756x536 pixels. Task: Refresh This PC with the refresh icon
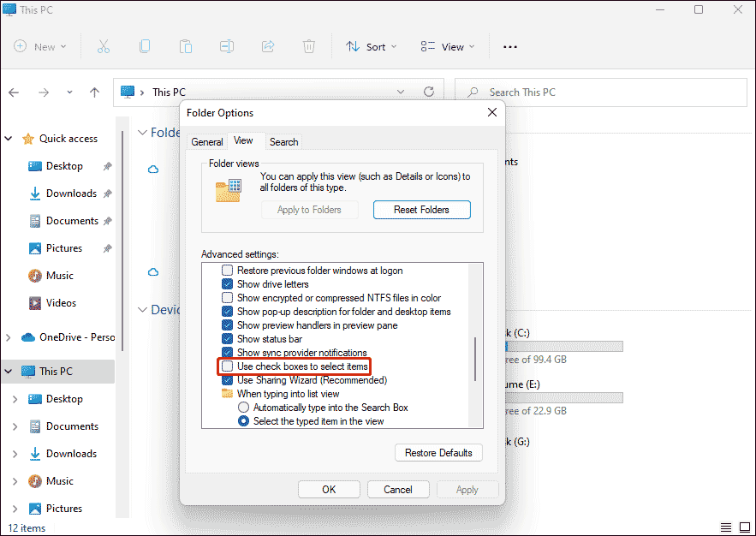point(428,92)
